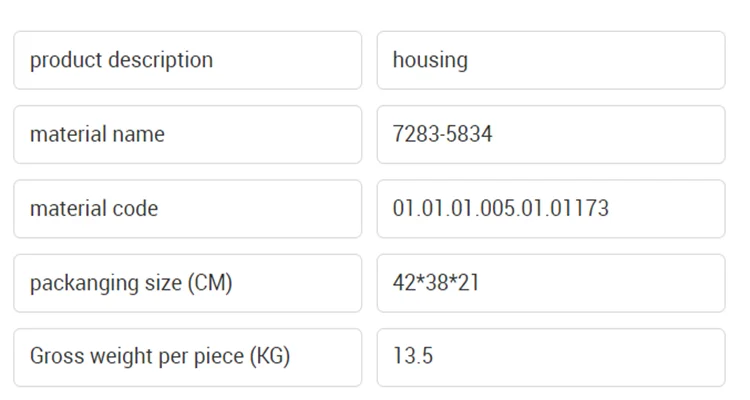The image size is (750, 400).
Task: Focus the field containing 7283-5834
Action: click(550, 134)
